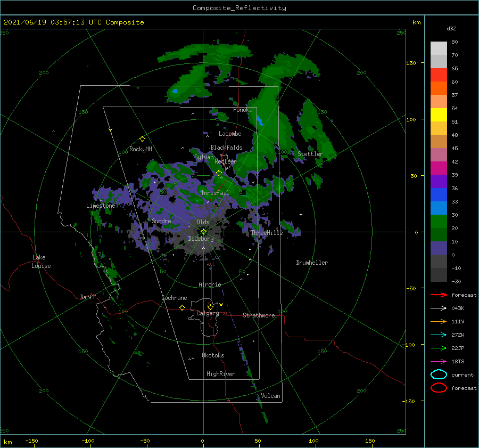Click the Olds city label

pyautogui.click(x=203, y=222)
